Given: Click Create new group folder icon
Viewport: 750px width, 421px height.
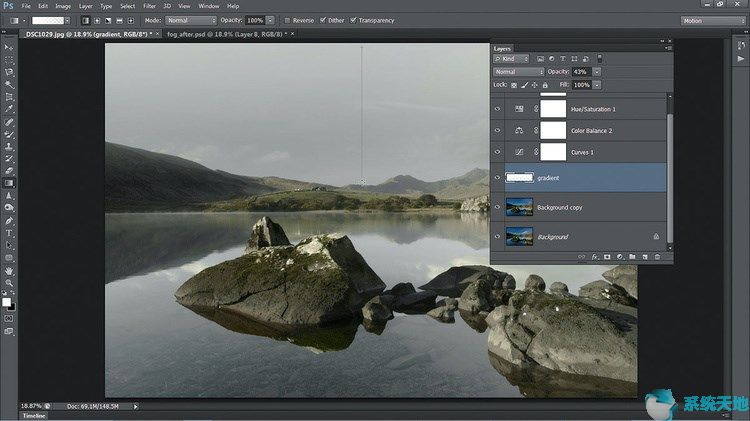Looking at the screenshot, I should (632, 257).
